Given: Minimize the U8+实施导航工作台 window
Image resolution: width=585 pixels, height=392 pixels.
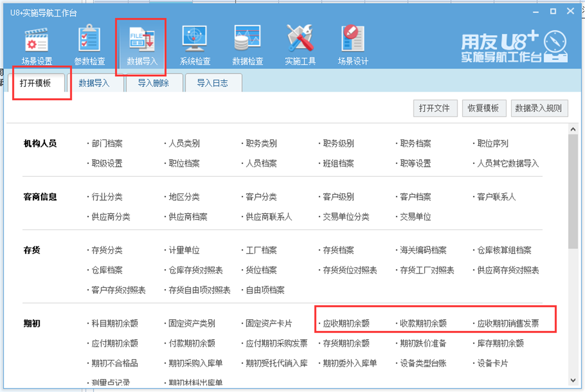Looking at the screenshot, I should point(536,12).
